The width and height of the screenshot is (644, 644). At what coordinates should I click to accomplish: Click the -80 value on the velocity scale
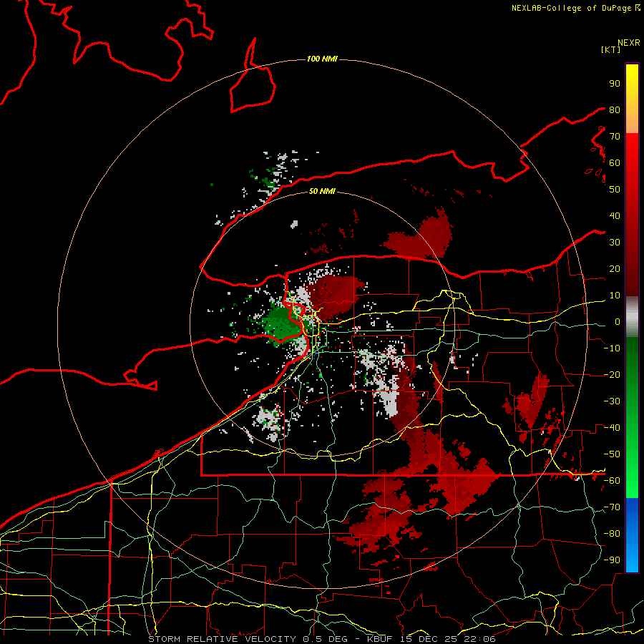[612, 534]
